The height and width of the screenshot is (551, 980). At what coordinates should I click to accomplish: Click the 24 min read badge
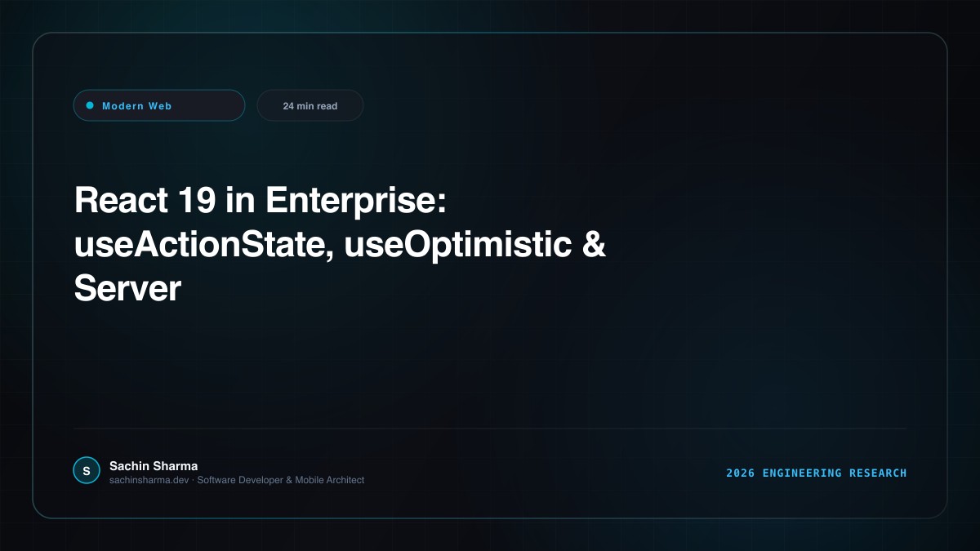310,105
